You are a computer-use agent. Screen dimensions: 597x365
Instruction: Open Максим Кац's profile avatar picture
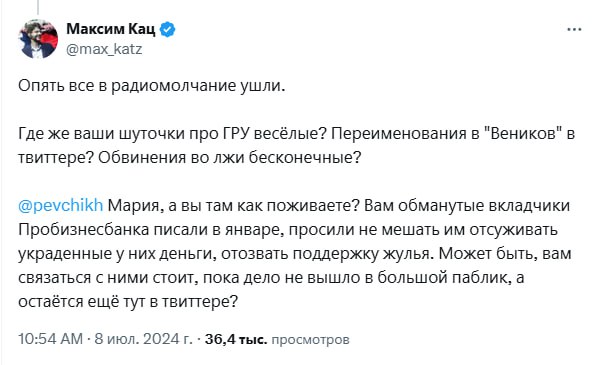[38, 39]
